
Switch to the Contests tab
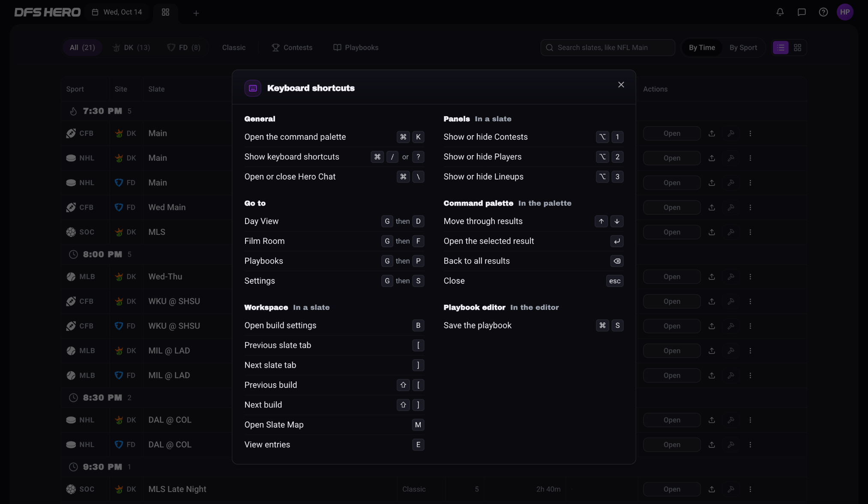[x=292, y=48]
